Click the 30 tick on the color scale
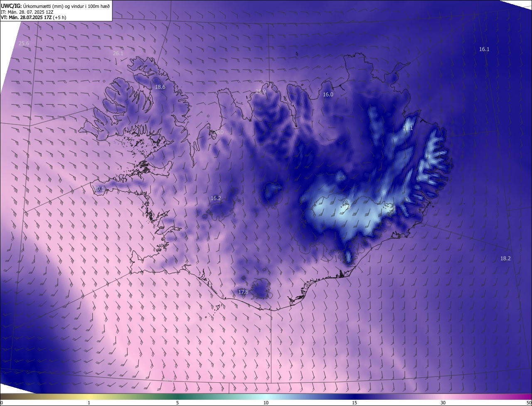The height and width of the screenshot is (406, 532). [x=443, y=403]
